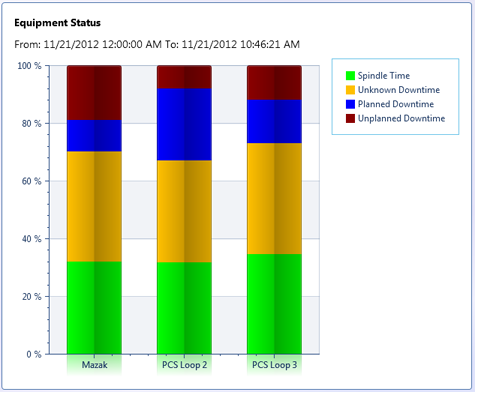Image resolution: width=478 pixels, height=395 pixels.
Task: Select the Unplanned Downtime legend label
Action: tap(401, 119)
